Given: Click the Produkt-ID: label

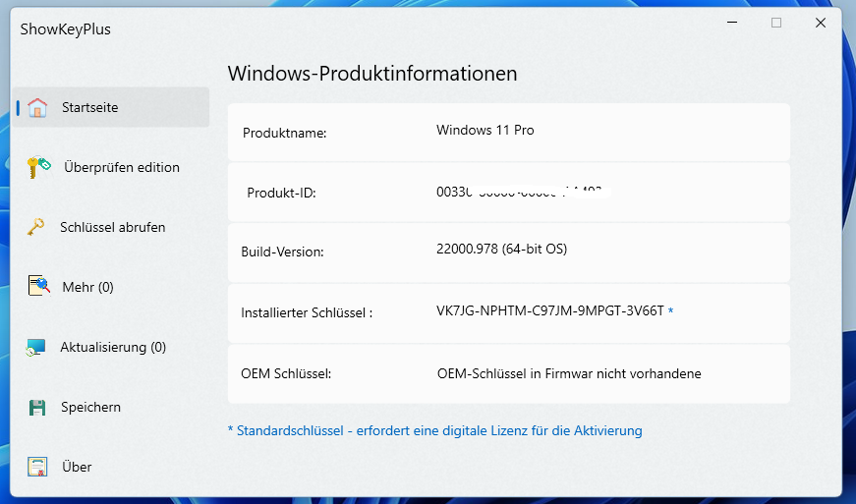Looking at the screenshot, I should click(282, 194).
